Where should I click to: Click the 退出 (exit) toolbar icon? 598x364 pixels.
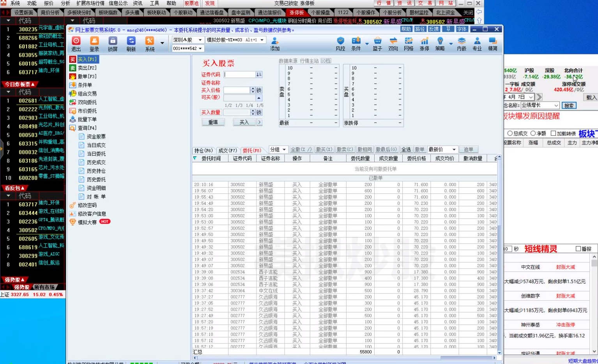click(x=76, y=44)
